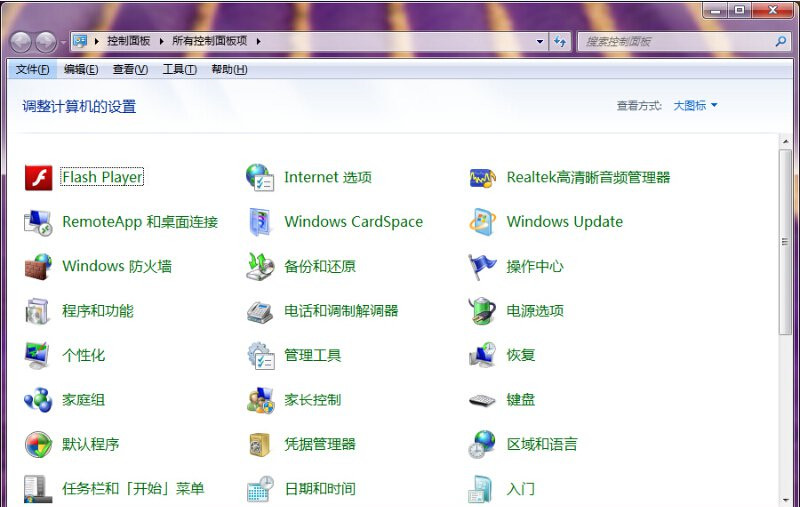800x507 pixels.
Task: Open the Windows Update icon
Action: point(482,222)
